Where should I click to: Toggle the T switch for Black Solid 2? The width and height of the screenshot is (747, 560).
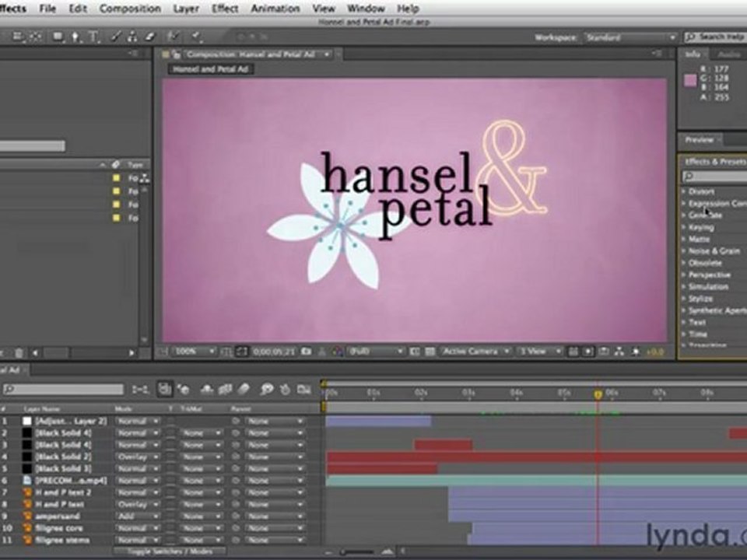click(170, 457)
